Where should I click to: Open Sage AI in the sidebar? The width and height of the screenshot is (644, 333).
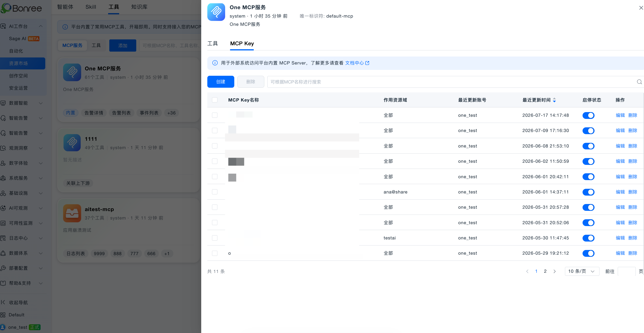click(24, 38)
